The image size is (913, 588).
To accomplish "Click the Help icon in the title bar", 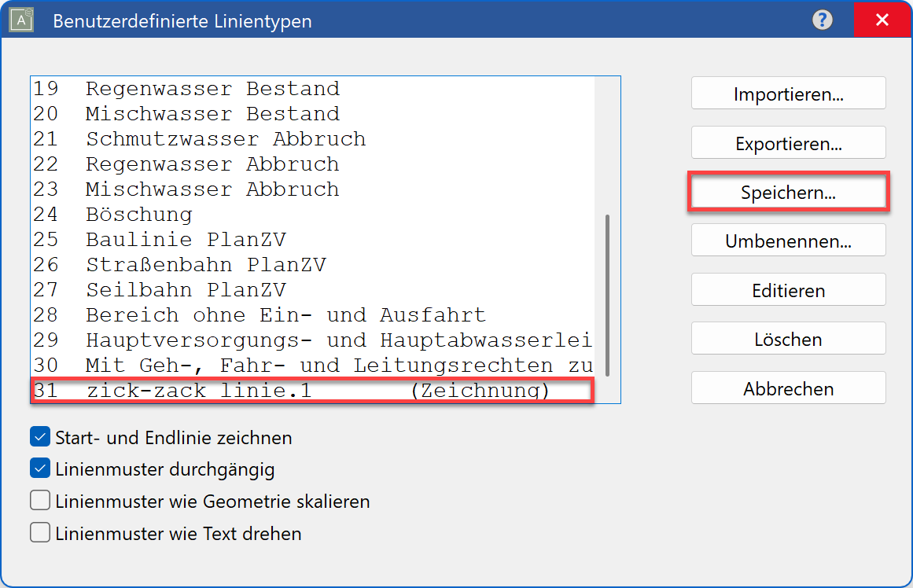I will (823, 20).
